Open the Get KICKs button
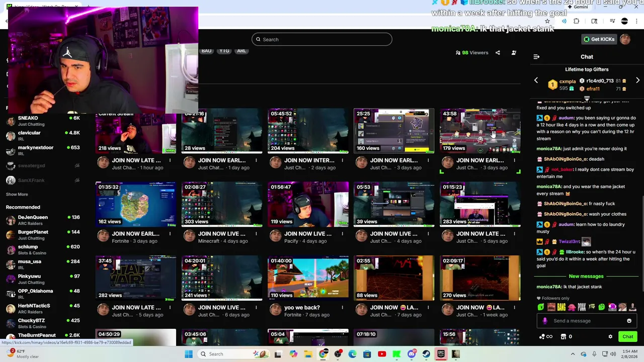The image size is (644, 362). click(599, 39)
